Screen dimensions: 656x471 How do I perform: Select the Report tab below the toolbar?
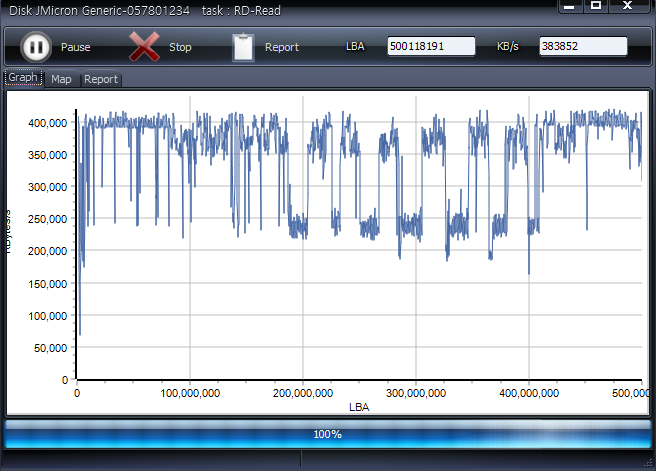point(101,79)
